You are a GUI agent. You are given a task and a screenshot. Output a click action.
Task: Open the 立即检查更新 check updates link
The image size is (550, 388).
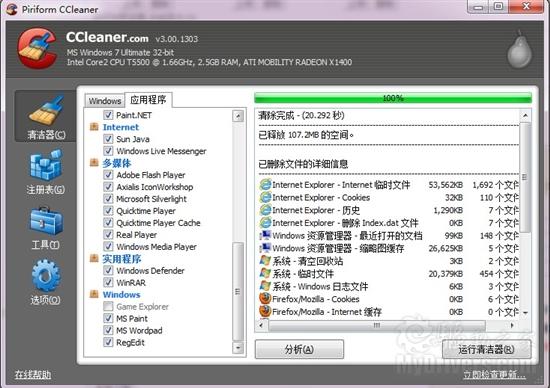494,374
